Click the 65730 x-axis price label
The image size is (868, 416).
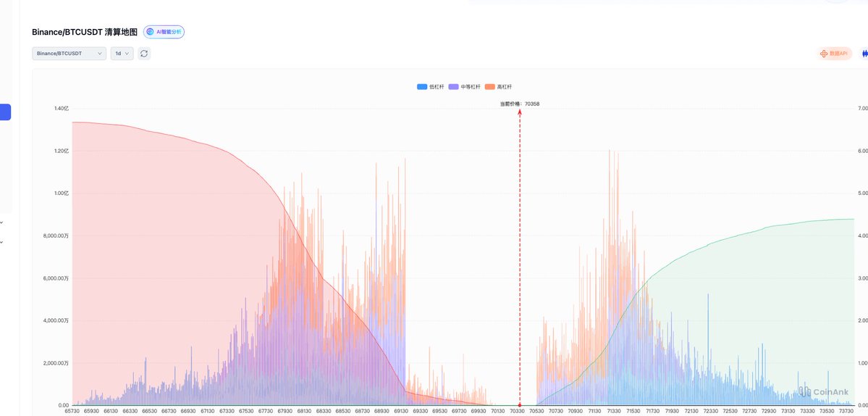[72, 411]
